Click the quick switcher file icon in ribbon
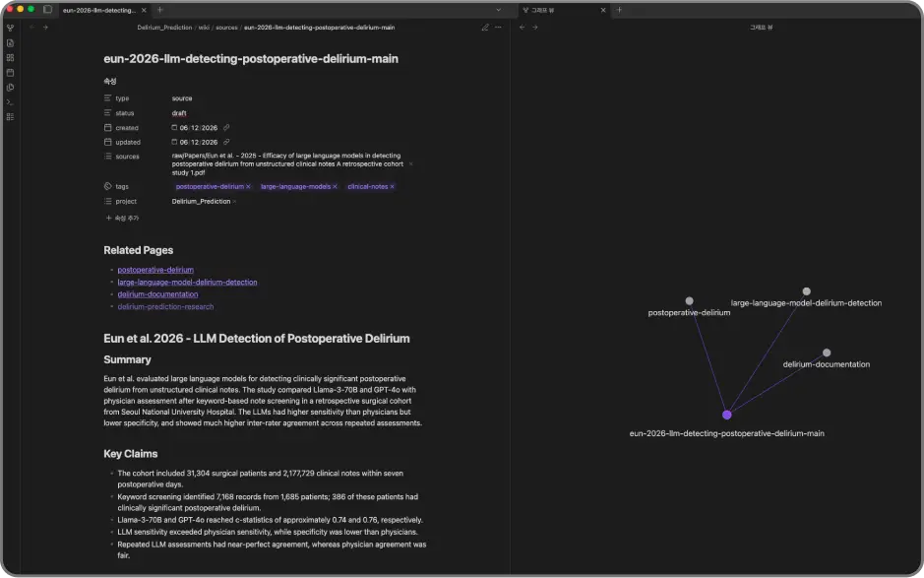Viewport: 924px width, 578px height. tap(10, 43)
